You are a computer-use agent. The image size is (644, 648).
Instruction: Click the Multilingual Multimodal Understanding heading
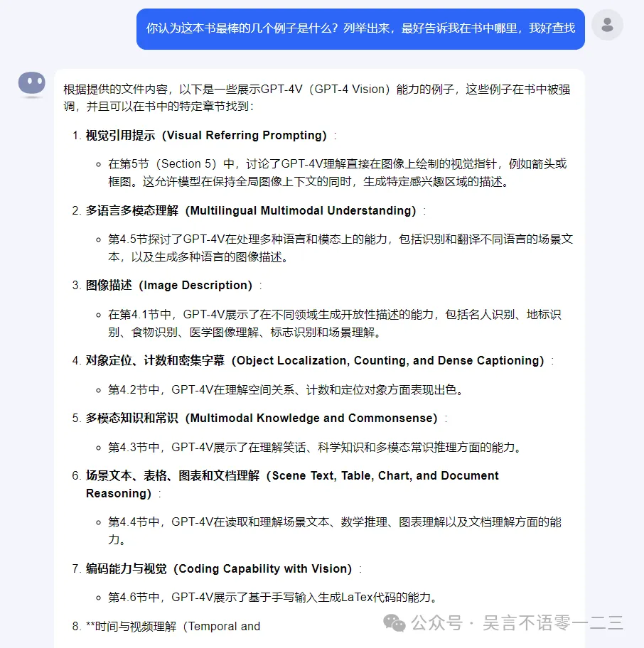[251, 211]
